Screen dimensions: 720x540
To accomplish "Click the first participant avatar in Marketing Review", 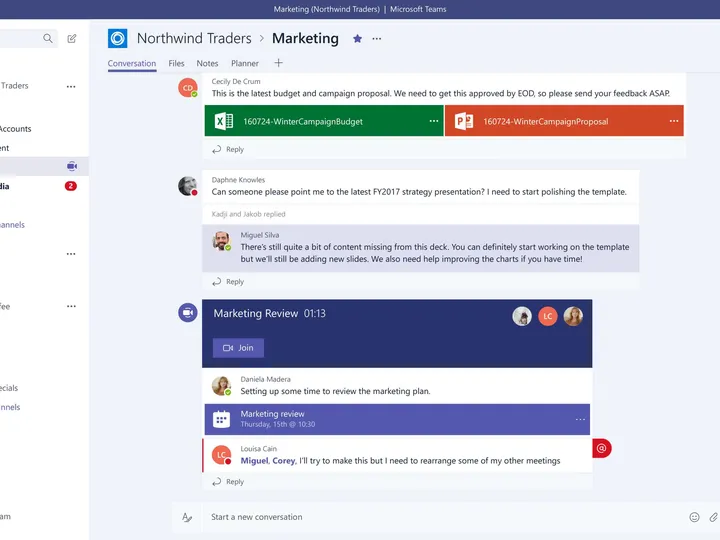I will (522, 316).
